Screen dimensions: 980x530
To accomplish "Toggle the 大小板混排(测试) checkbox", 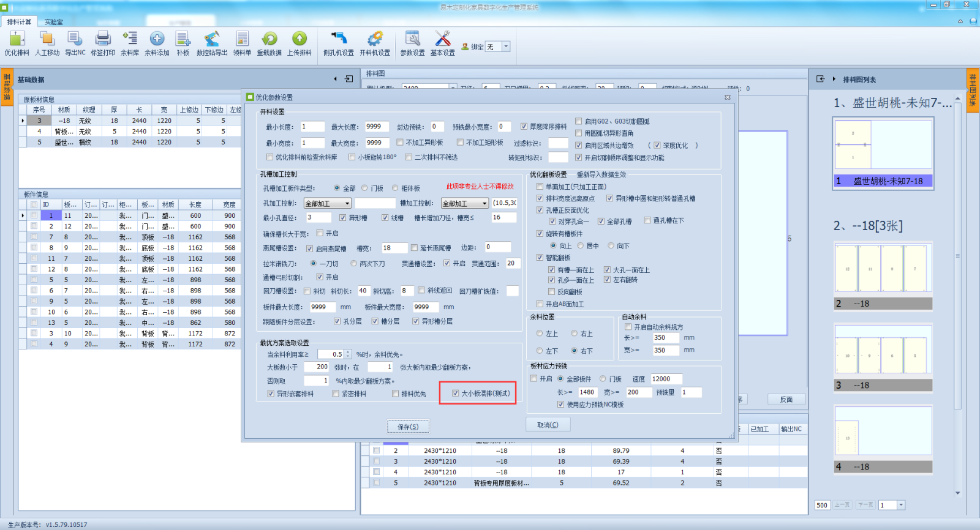I will (456, 394).
